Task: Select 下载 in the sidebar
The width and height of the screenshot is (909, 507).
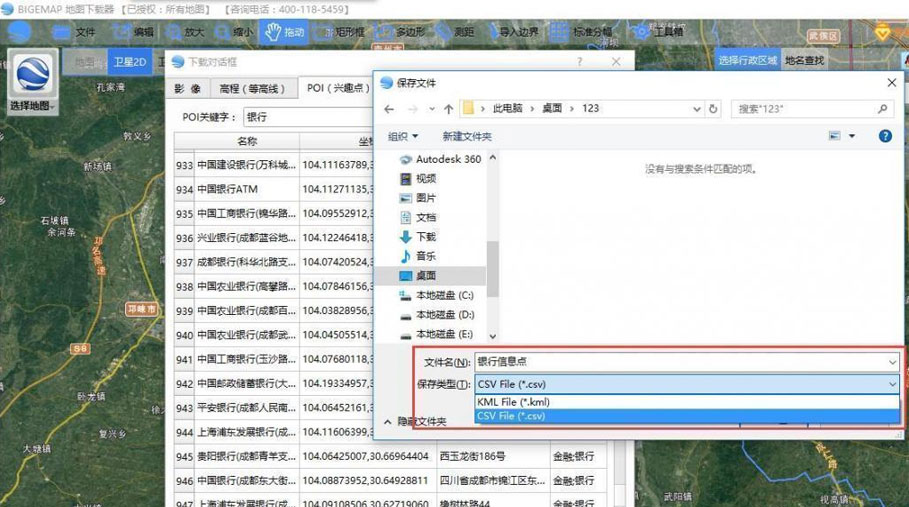Action: click(x=419, y=236)
